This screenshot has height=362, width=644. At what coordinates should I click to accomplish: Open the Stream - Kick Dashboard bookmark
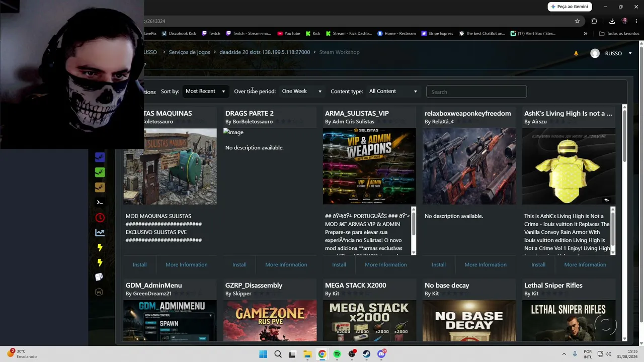tap(349, 34)
